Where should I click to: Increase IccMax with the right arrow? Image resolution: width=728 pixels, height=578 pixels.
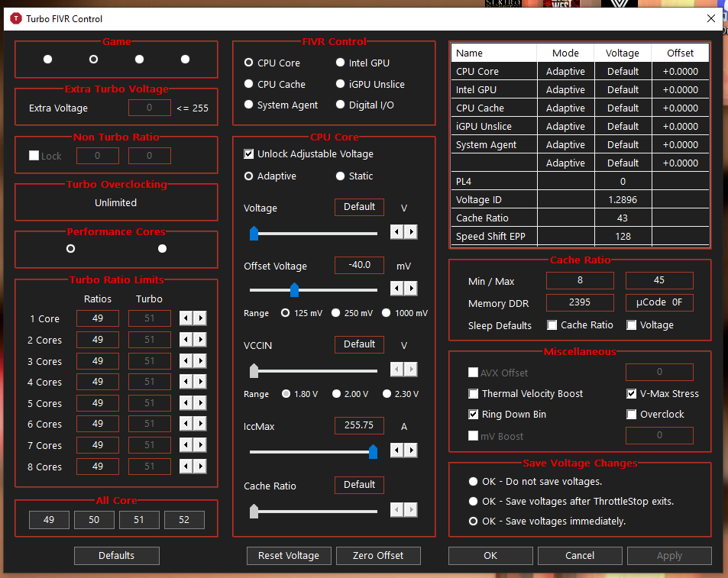(411, 450)
